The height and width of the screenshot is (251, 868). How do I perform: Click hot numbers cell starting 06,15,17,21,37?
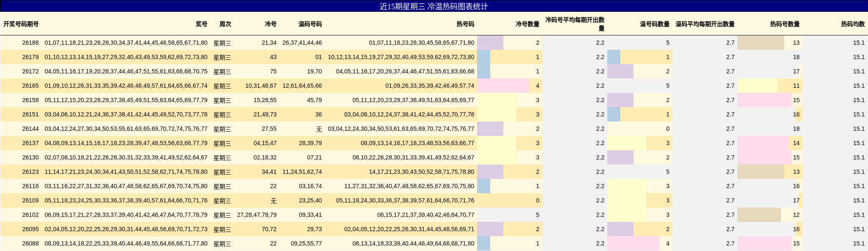pos(426,215)
